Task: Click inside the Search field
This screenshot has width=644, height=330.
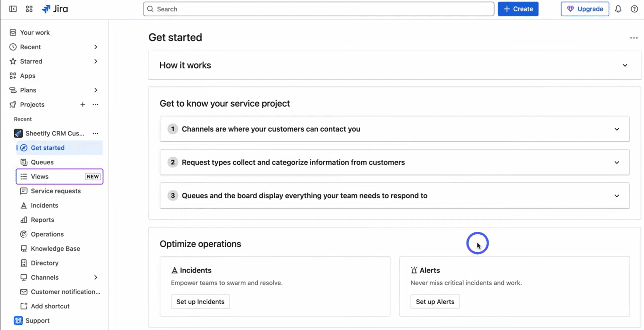Action: pyautogui.click(x=318, y=9)
